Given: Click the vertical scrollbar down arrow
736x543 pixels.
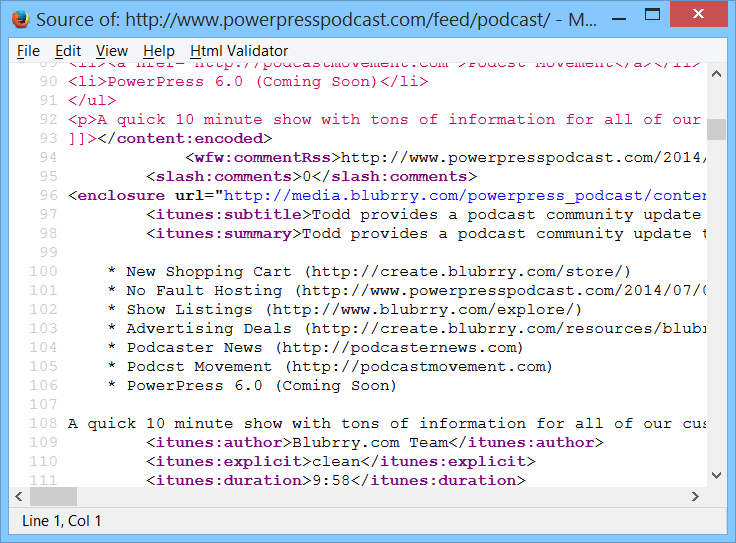Looking at the screenshot, I should (x=716, y=475).
